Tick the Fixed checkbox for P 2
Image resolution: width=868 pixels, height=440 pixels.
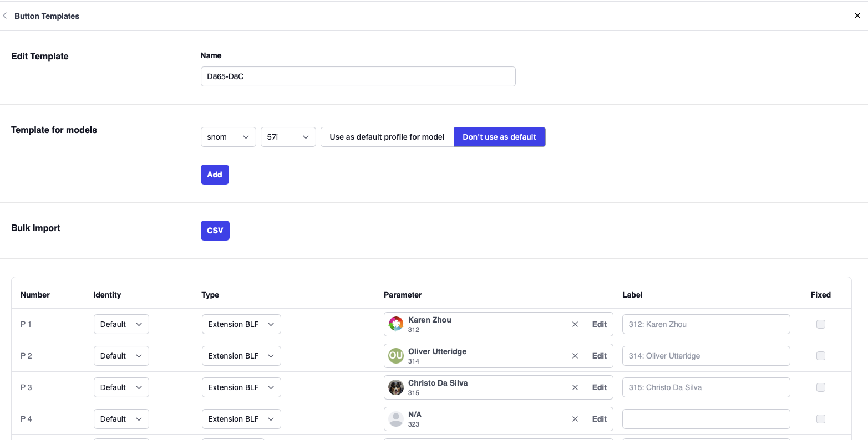[820, 356]
